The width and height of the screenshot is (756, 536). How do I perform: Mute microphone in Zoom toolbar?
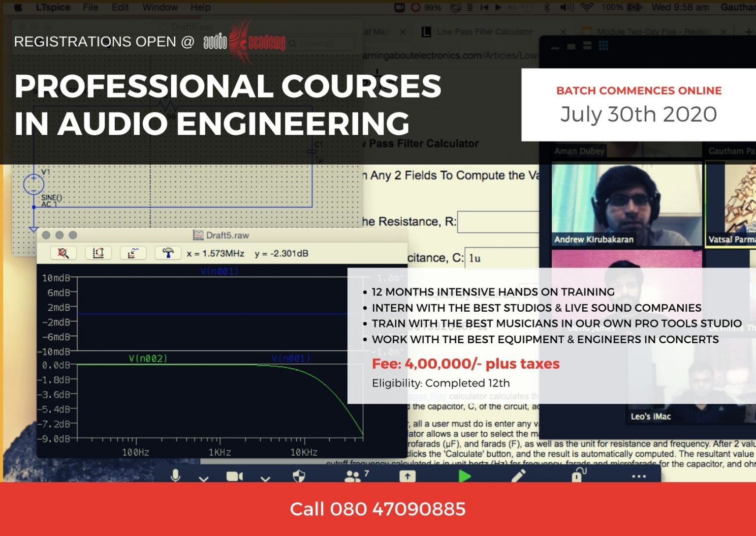[x=175, y=476]
